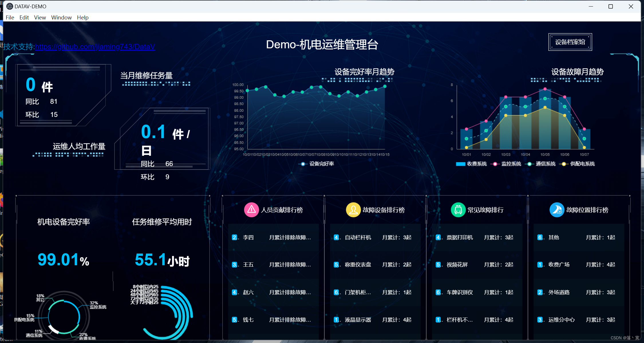Screen dimensions: 644x343
Task: Click the blue icon of 故障位置排行榜
Action: click(557, 210)
